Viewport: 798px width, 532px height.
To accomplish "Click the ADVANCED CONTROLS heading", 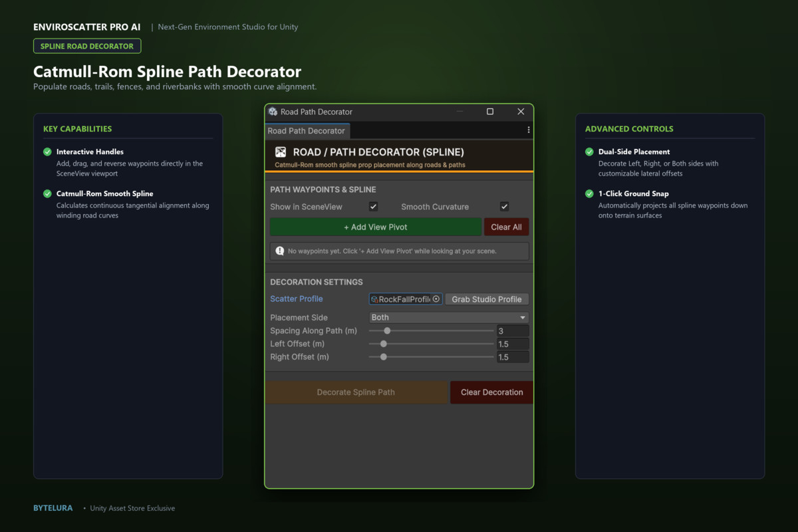I will [629, 129].
